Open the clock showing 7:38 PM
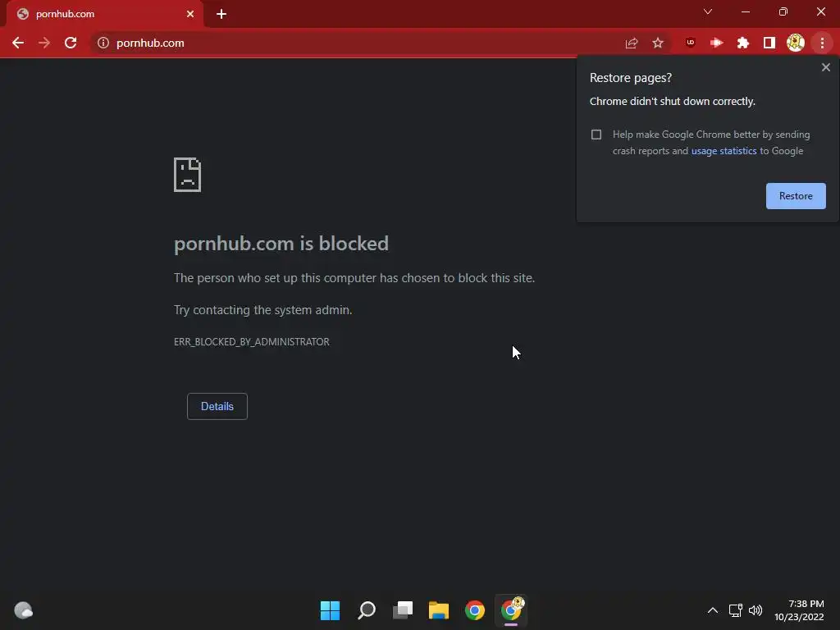Viewport: 840px width, 630px height. [799, 610]
